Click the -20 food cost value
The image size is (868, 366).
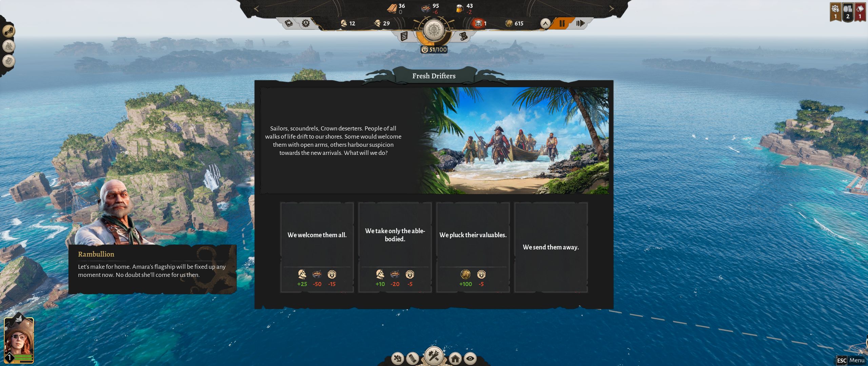(x=395, y=284)
